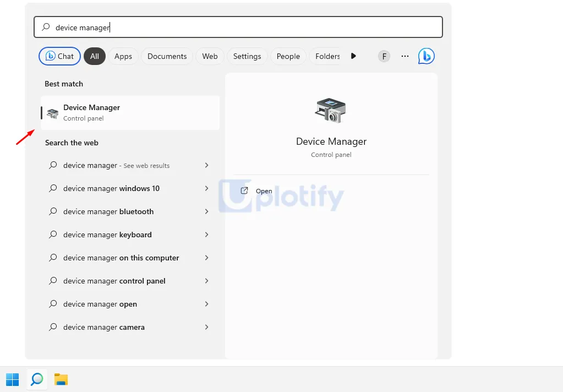
Task: Select 'device manager open' suggestion
Action: click(x=129, y=304)
